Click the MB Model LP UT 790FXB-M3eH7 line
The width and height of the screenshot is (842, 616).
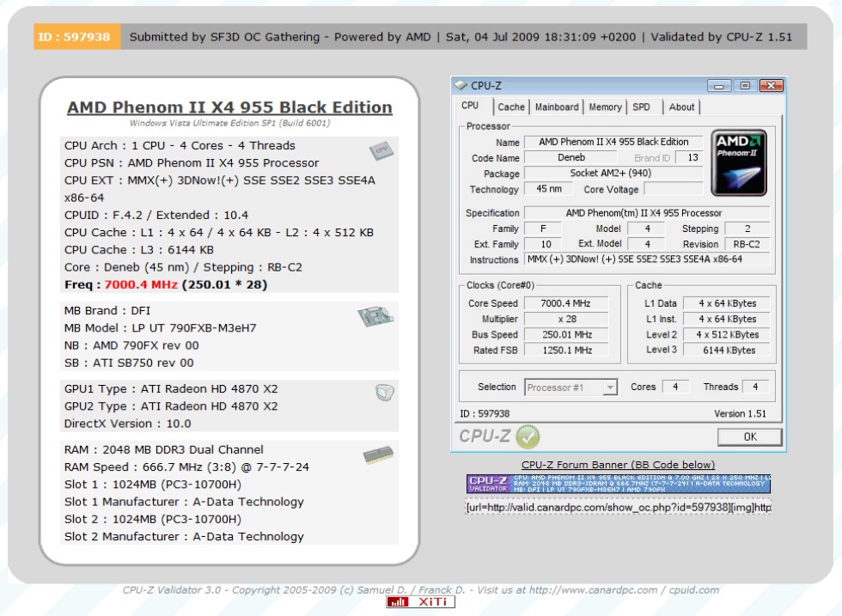tap(160, 328)
